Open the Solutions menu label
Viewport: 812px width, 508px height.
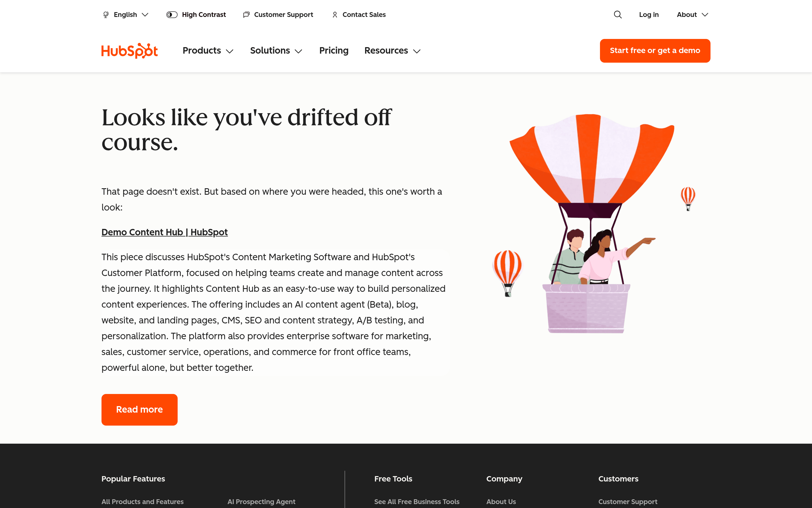(x=270, y=51)
